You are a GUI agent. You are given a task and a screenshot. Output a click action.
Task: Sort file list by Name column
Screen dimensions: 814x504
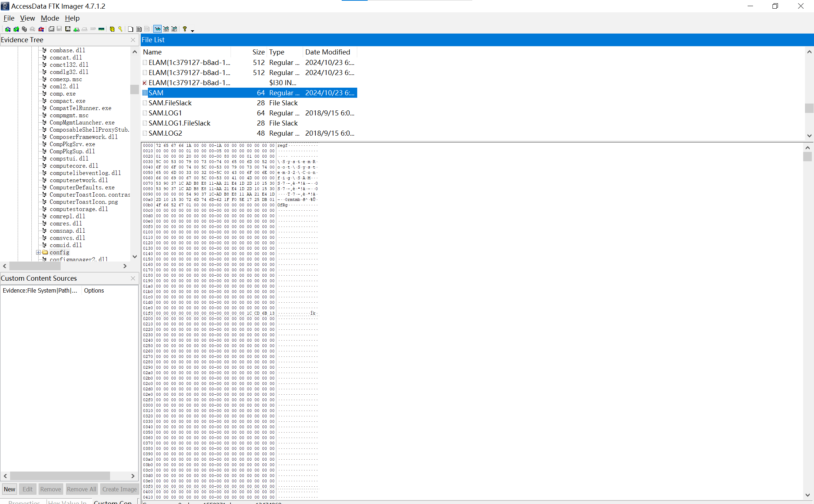[186, 52]
